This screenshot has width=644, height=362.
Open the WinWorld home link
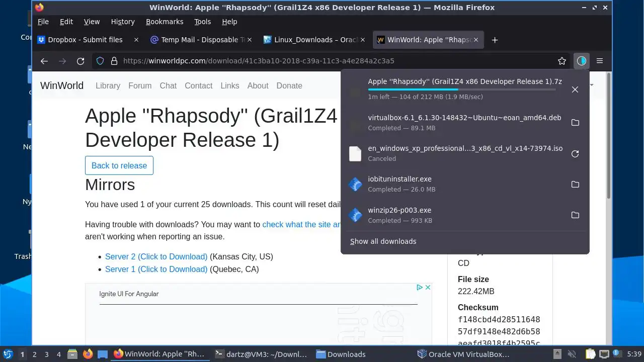tap(62, 85)
